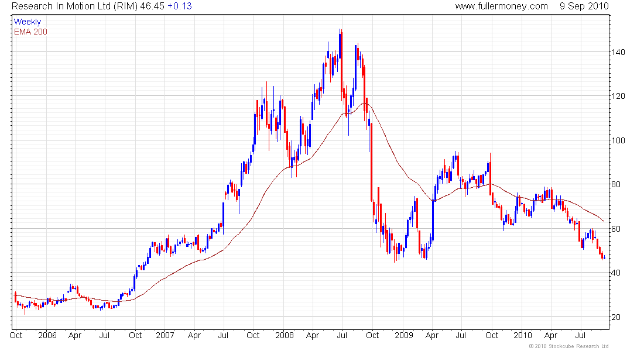This screenshot has height=351, width=644.
Task: Click the 40 price axis label
Action: click(x=616, y=273)
